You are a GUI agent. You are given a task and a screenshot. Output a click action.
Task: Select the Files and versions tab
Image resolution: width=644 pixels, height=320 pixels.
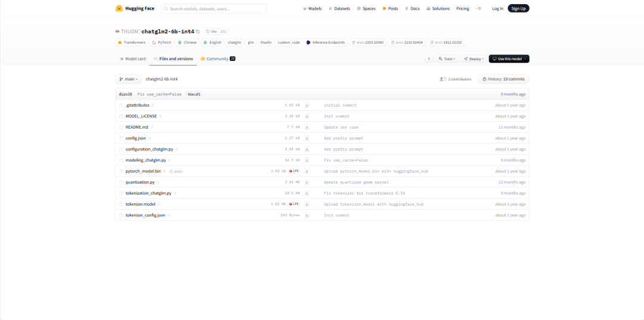173,58
